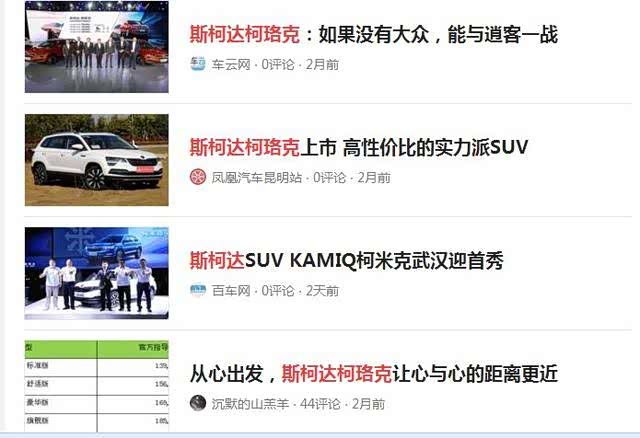Click the 百车网 source logo icon

point(198,290)
